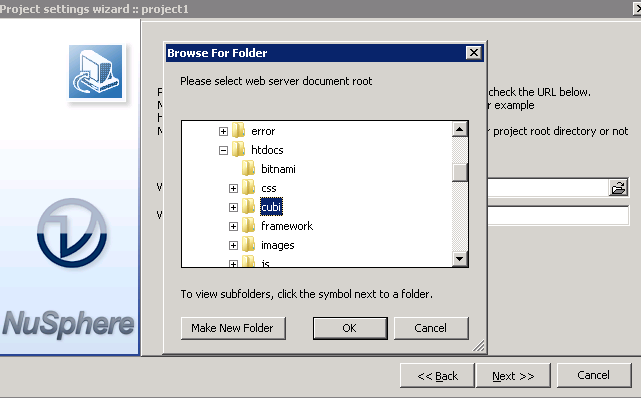Click the wizard's first path input field
Viewport: 641px width, 398px height.
click(548, 188)
